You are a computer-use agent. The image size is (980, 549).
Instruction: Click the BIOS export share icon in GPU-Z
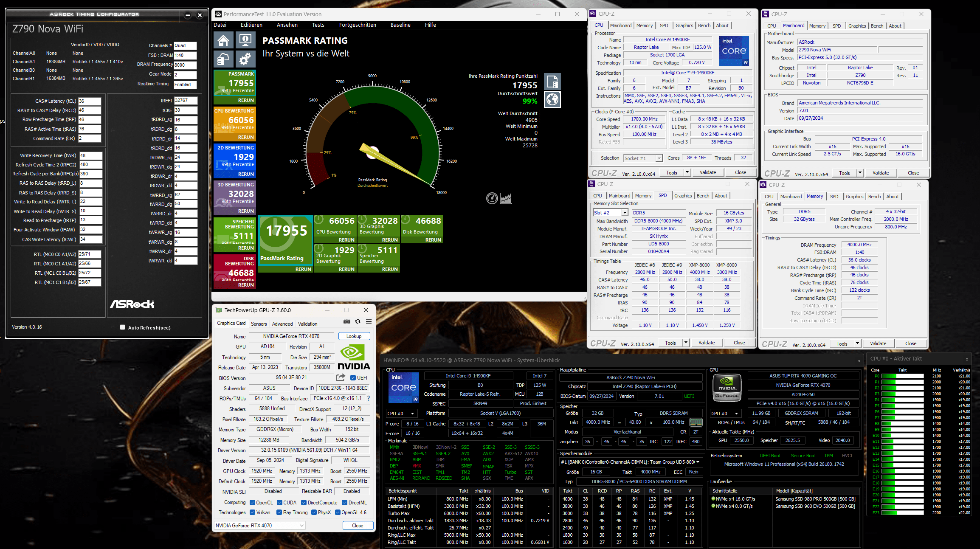point(341,377)
